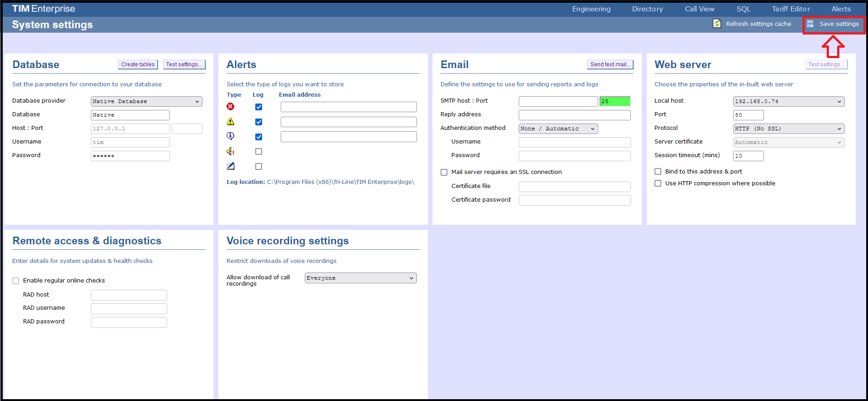Click the yellow warning triangle alert icon
This screenshot has width=868, height=401.
231,122
